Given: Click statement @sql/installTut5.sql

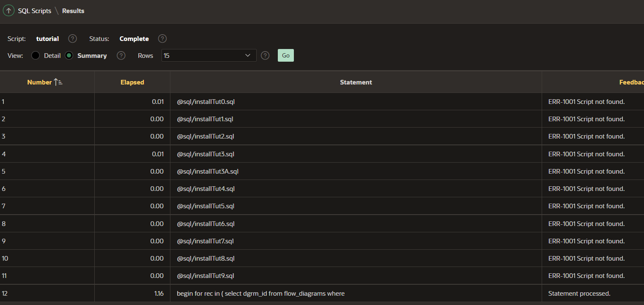Looking at the screenshot, I should click(206, 206).
